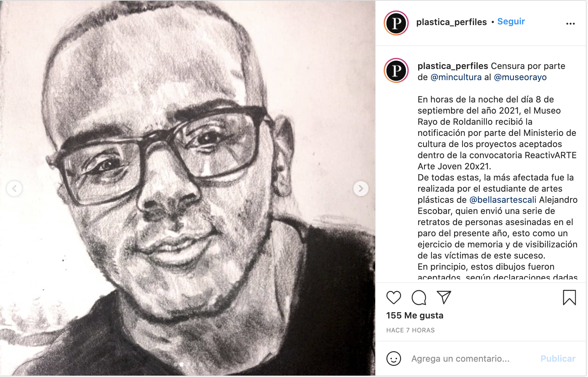Share post using paper plane icon
Image resolution: width=588 pixels, height=377 pixels.
[x=444, y=298]
